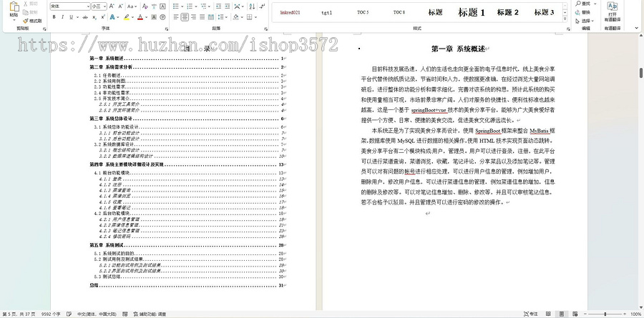
Task: Align paragraph text to the right
Action: click(x=193, y=17)
